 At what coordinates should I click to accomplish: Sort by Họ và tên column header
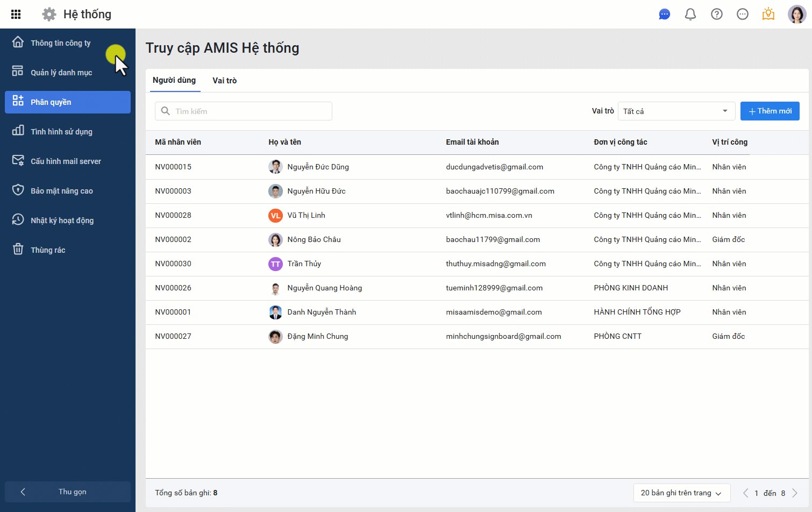[284, 142]
